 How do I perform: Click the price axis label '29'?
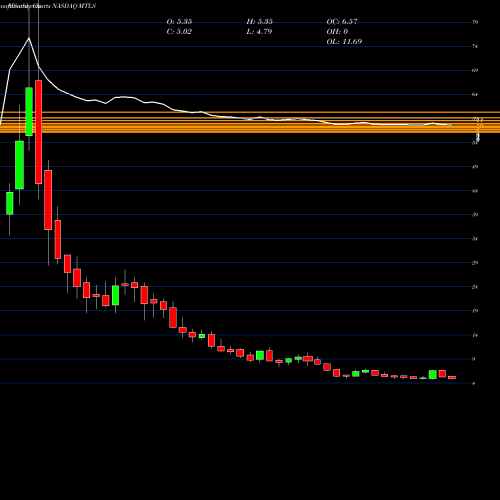pos(475,263)
